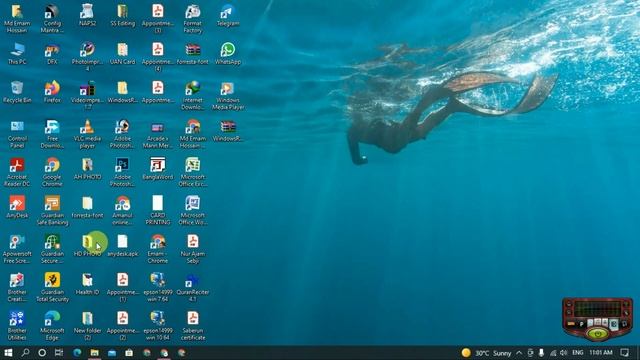Image resolution: width=640 pixels, height=360 pixels.
Task: Open Microsoft Office Excel shortcut
Action: pos(193,172)
